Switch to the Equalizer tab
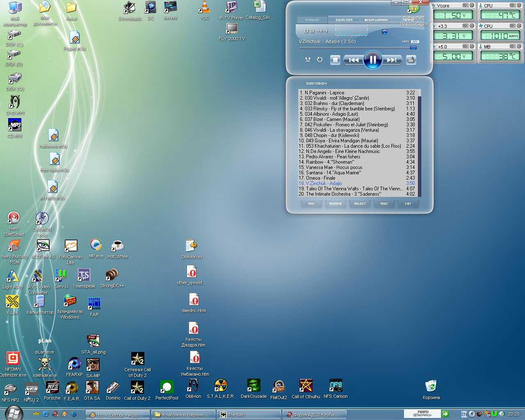This screenshot has height=420, width=525. coord(344,20)
